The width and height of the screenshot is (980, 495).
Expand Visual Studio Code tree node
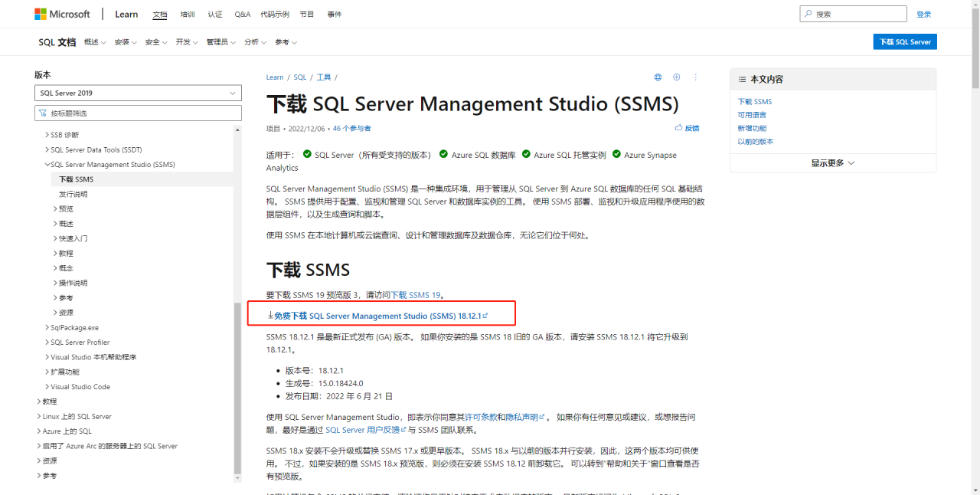pos(47,387)
